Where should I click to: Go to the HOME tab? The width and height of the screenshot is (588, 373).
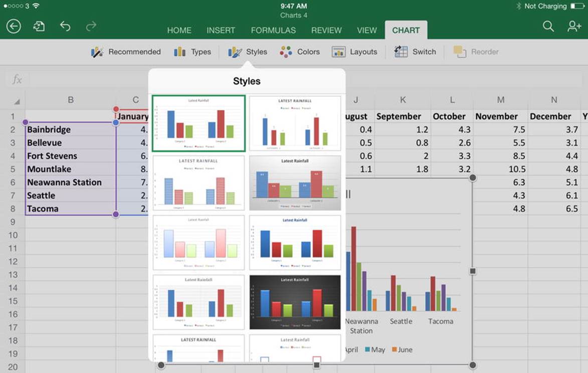tap(179, 31)
